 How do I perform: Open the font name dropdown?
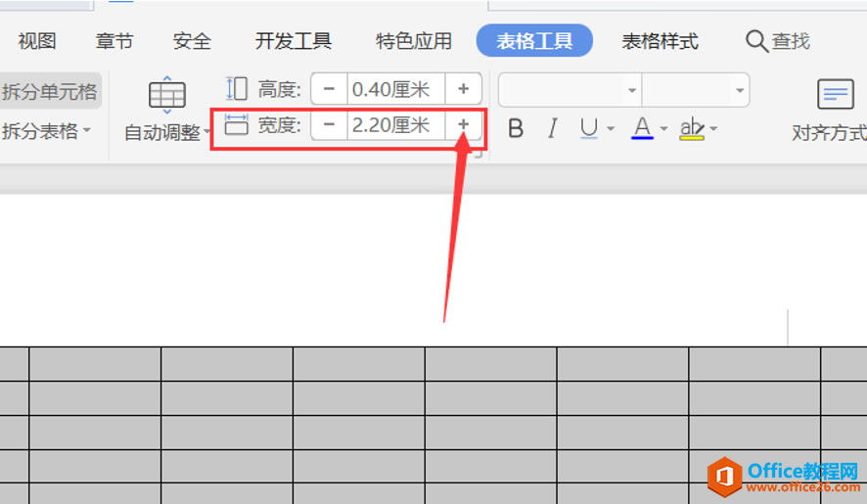[632, 90]
